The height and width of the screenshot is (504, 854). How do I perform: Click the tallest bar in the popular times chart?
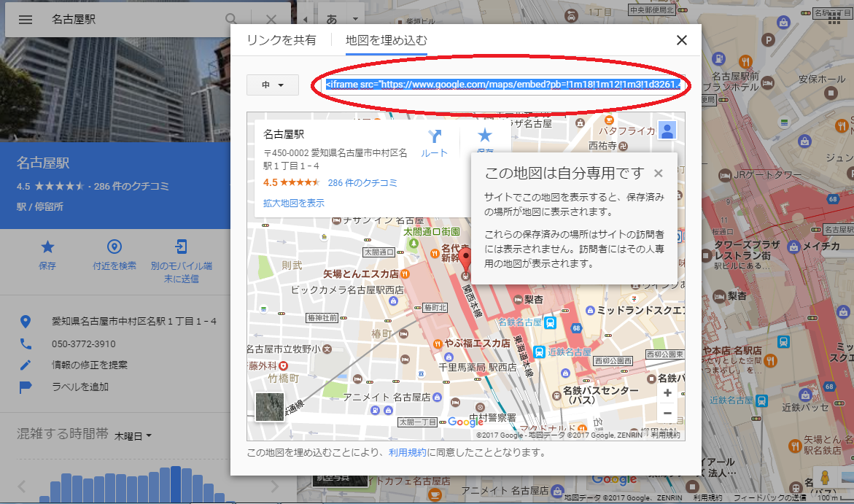coord(175,484)
